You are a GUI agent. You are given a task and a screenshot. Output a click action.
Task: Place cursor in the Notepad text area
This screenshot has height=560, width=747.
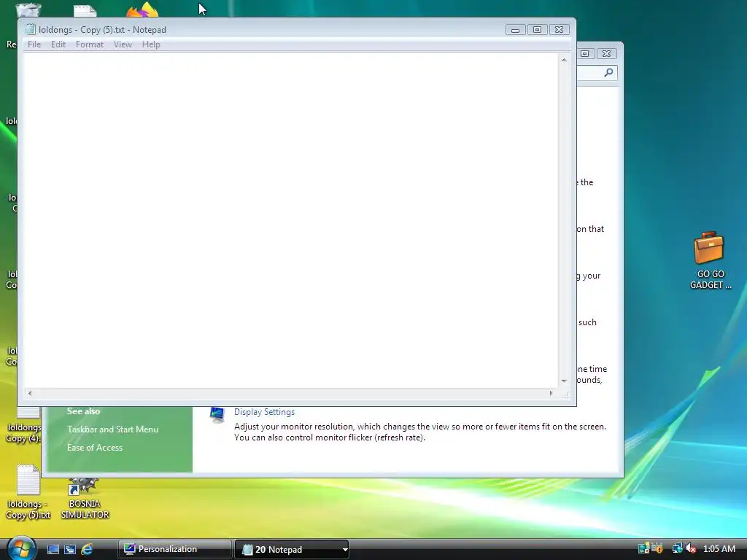coord(290,220)
